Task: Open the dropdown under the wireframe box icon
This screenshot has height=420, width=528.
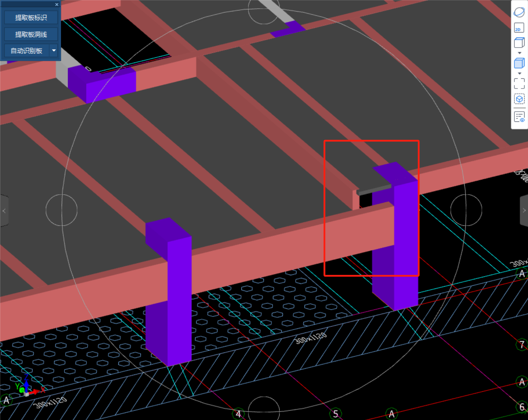Action: (520, 53)
